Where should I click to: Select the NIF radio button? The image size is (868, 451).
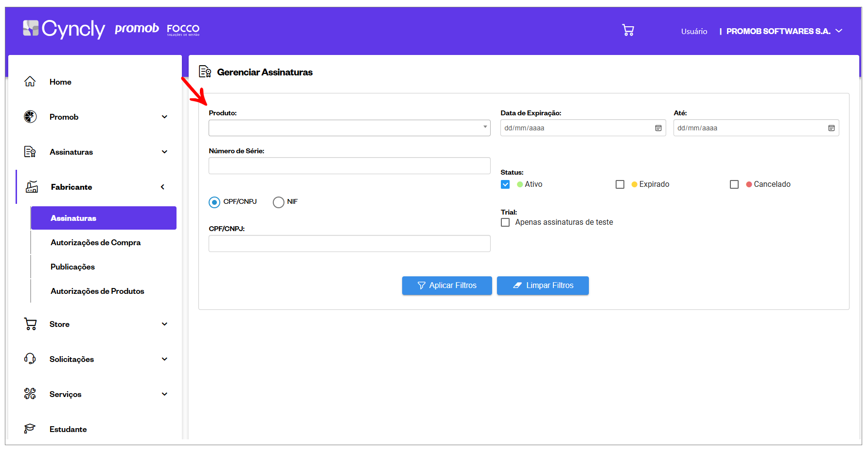coord(279,202)
